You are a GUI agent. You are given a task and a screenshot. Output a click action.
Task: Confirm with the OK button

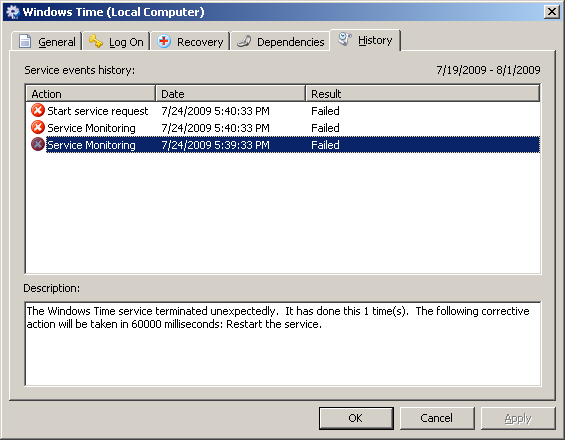356,418
